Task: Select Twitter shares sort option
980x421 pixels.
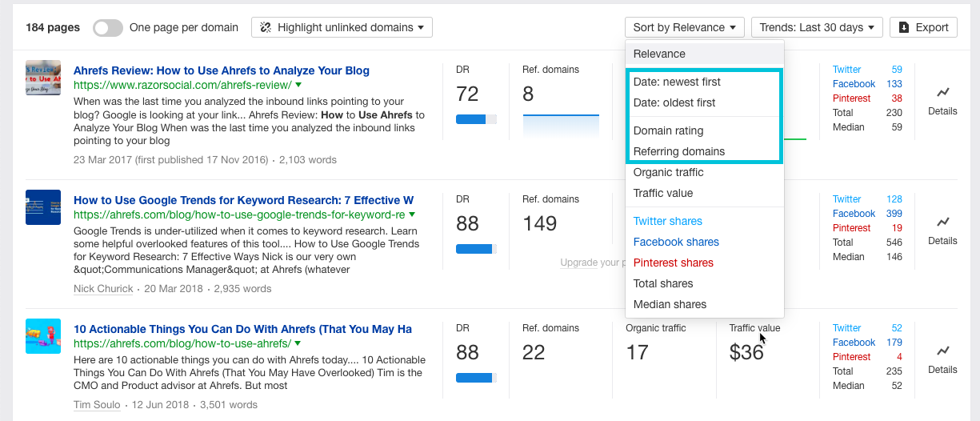Action: (705, 221)
